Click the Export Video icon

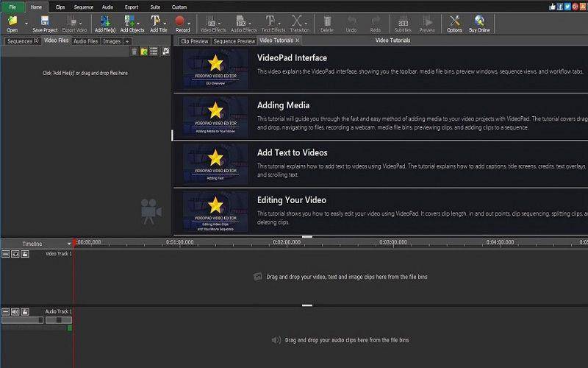(x=73, y=21)
